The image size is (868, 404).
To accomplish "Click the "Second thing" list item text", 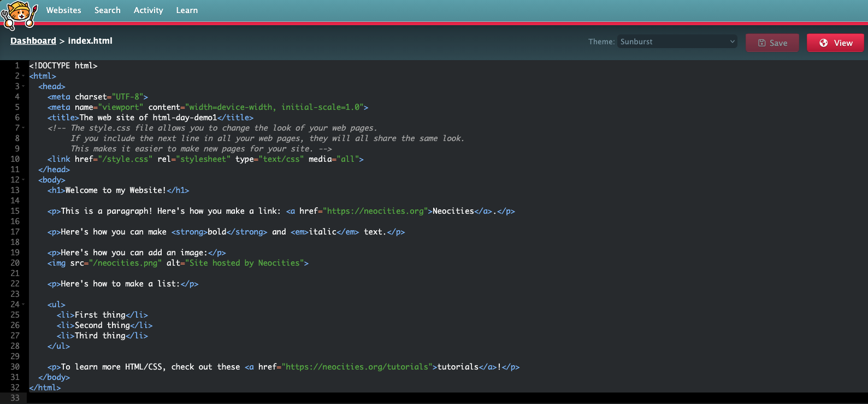I will point(102,325).
